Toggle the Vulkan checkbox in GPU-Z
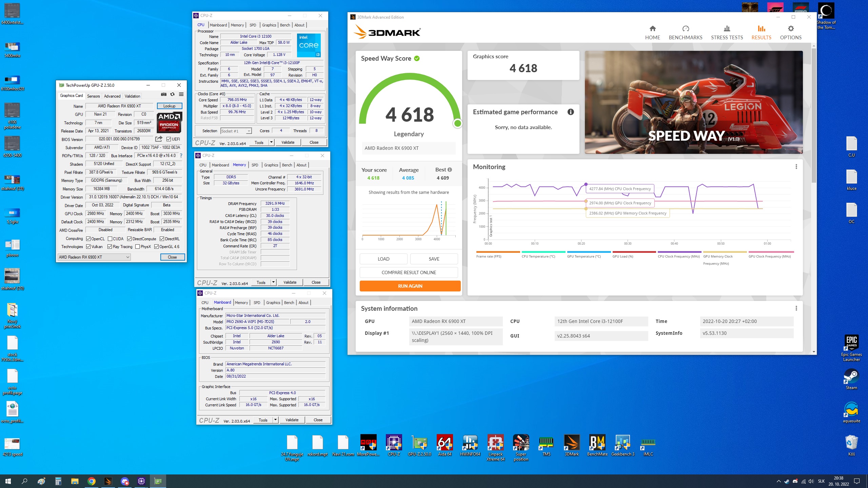868x488 pixels. click(x=88, y=247)
